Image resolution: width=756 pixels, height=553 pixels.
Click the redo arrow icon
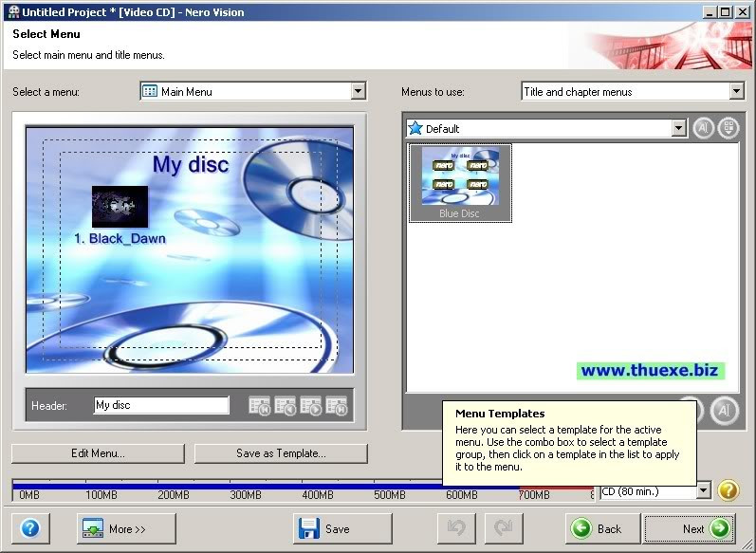[504, 528]
